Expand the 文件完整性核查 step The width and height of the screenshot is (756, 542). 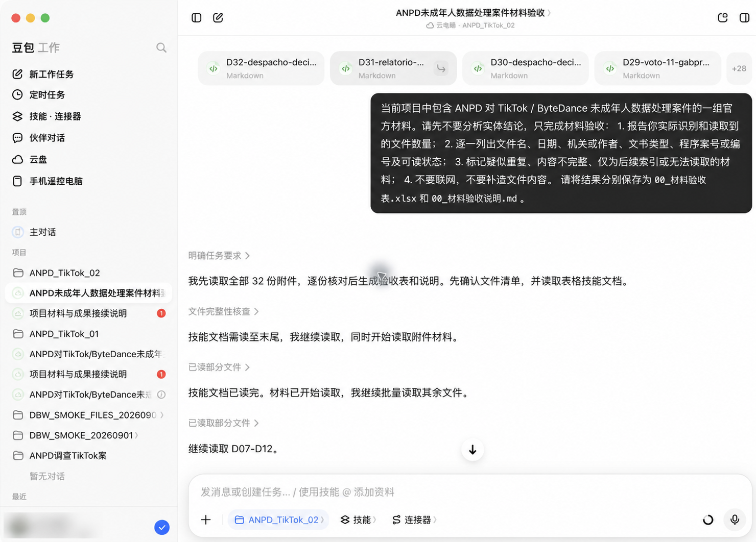pyautogui.click(x=224, y=311)
